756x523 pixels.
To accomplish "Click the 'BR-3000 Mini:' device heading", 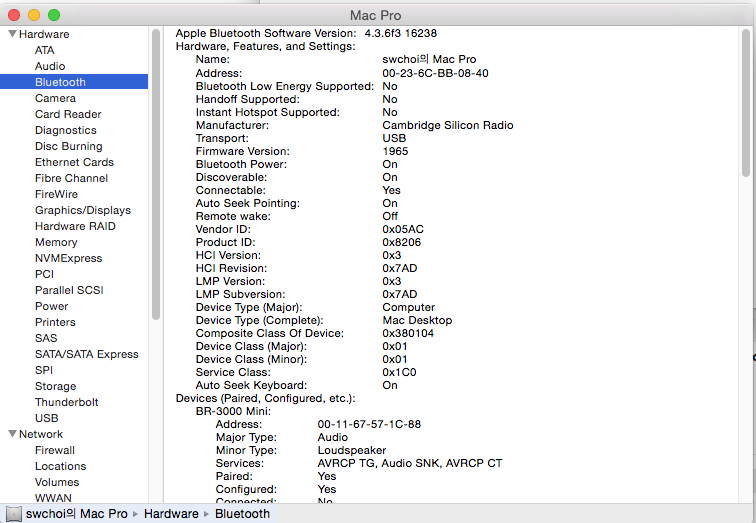I will coord(233,411).
